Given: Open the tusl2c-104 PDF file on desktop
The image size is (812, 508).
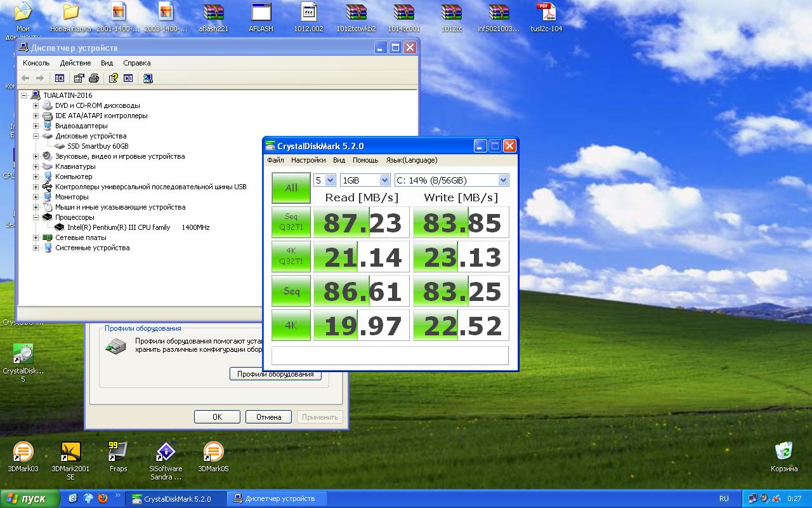Looking at the screenshot, I should (546, 13).
